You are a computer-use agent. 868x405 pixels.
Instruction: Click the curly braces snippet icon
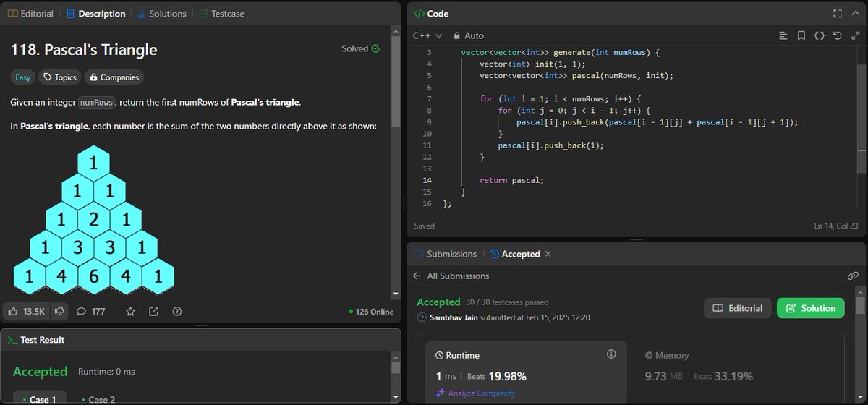point(820,35)
